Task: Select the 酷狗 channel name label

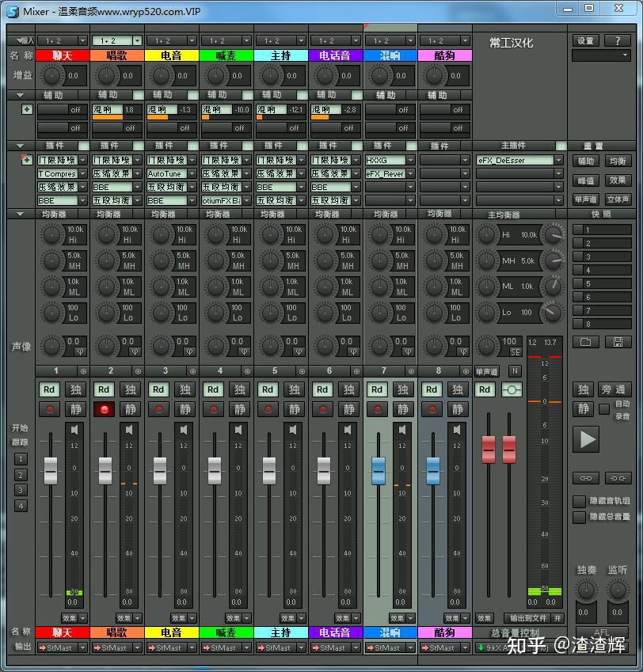Action: 445,55
